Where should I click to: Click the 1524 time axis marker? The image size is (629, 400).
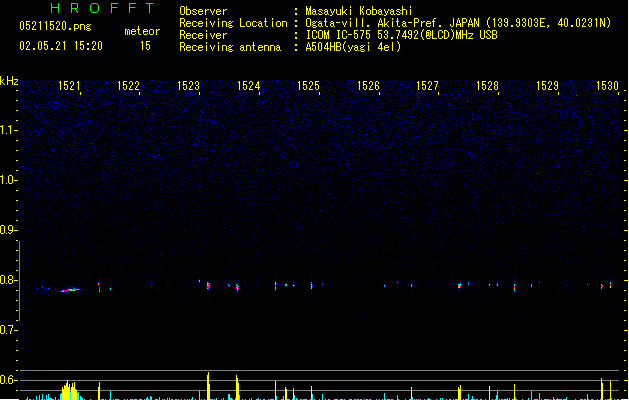(248, 86)
